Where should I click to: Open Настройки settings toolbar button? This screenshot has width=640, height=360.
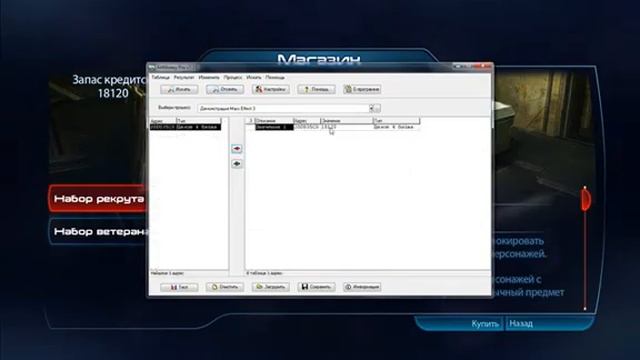pos(271,89)
